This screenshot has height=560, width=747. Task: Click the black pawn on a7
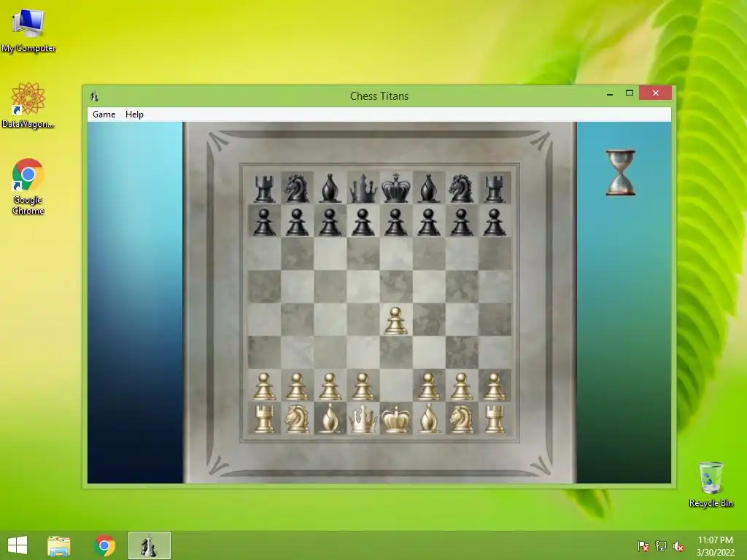264,222
